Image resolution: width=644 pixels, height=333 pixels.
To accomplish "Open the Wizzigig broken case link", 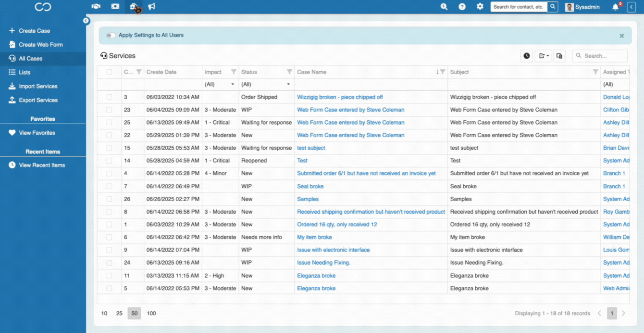I will [340, 97].
